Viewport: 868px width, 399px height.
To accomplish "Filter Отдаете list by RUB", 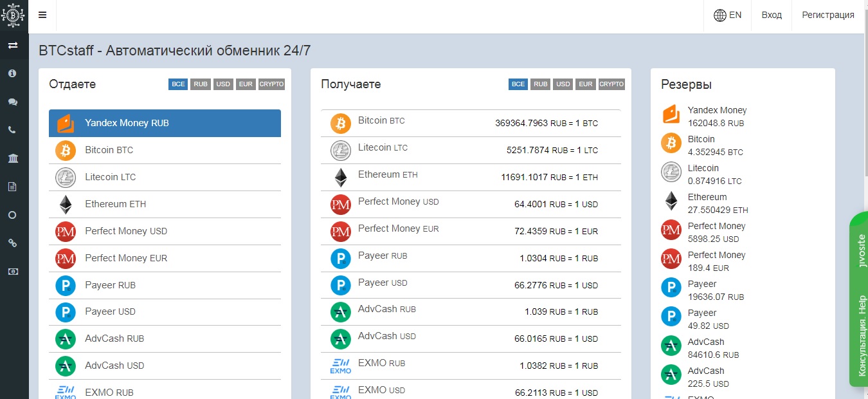I will pyautogui.click(x=201, y=84).
